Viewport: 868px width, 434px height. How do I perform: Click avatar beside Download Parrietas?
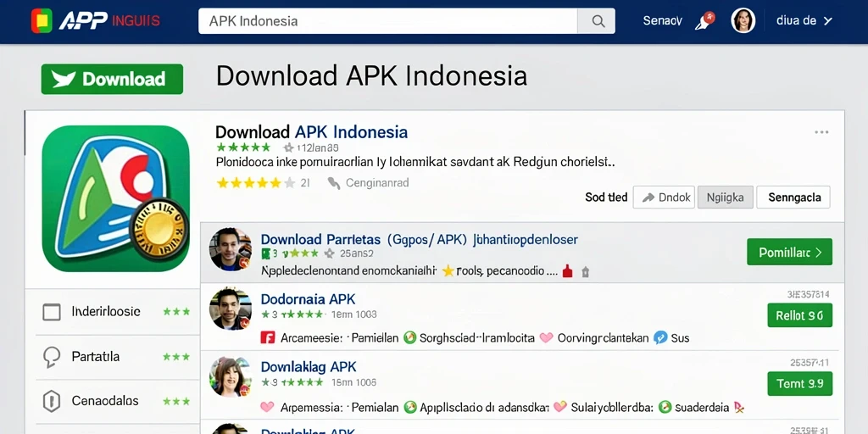231,249
